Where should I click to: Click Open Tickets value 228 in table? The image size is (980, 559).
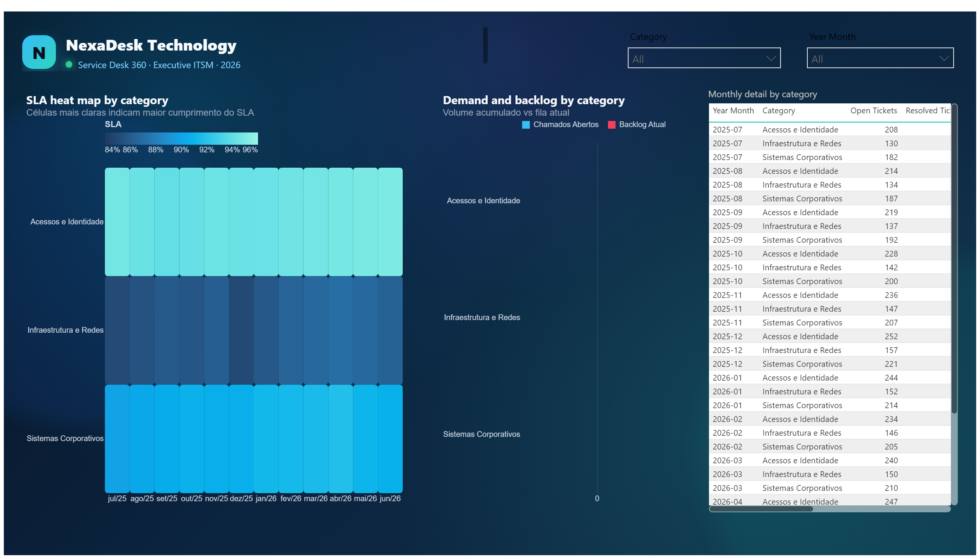891,254
